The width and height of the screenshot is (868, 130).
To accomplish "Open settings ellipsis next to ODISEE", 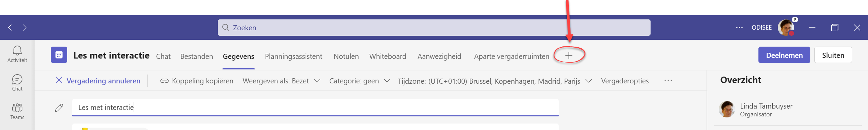I will (x=739, y=28).
